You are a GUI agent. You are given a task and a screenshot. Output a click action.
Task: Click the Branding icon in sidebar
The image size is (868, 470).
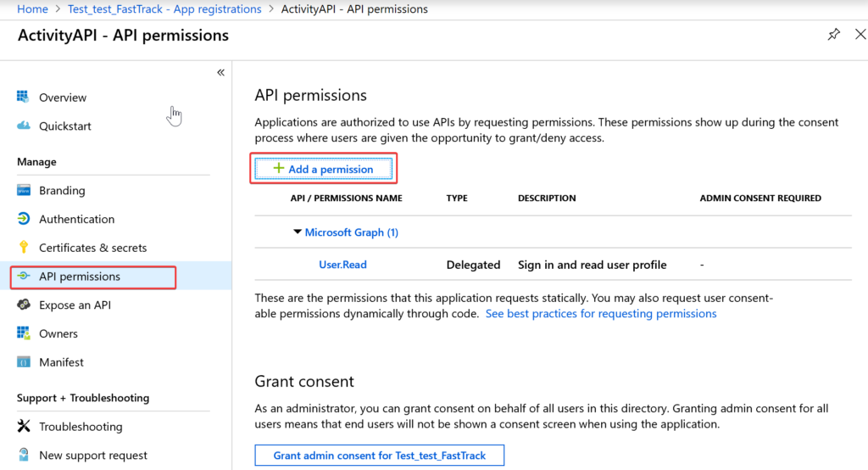23,190
